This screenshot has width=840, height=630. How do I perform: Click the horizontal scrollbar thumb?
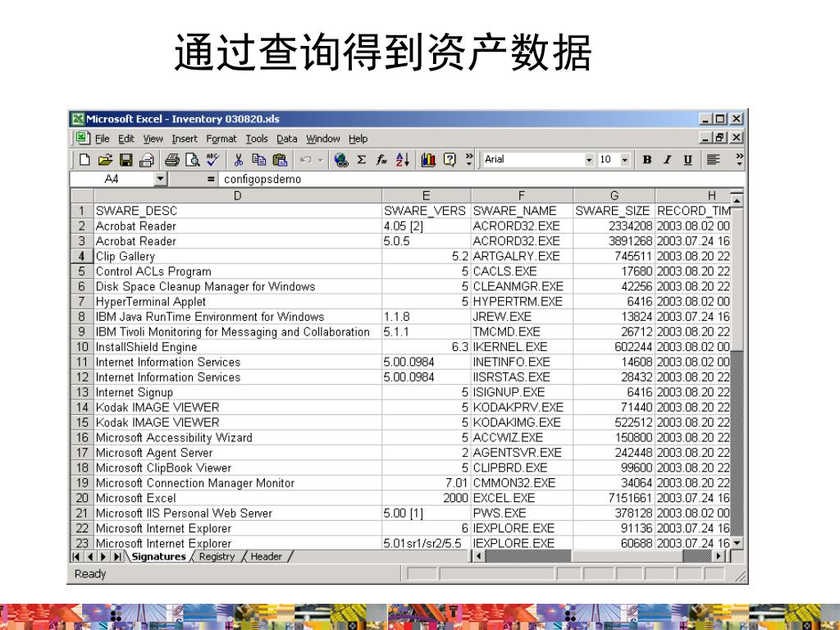[x=627, y=556]
